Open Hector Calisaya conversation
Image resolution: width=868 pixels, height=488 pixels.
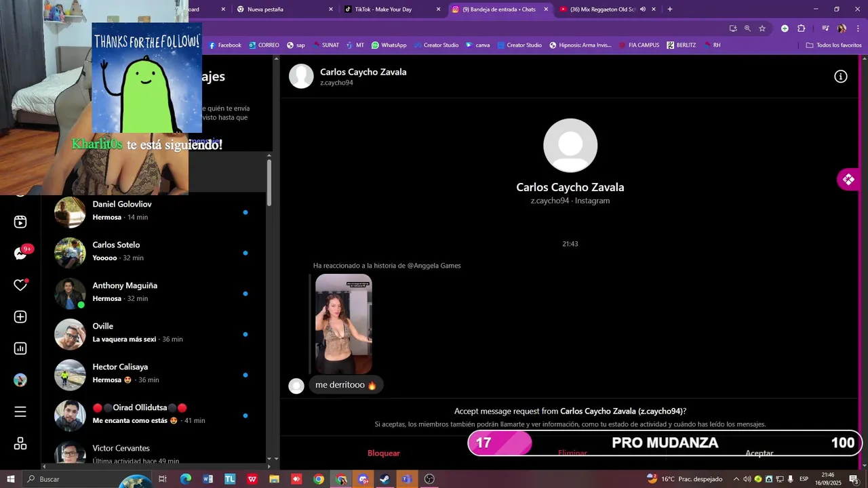pos(153,373)
